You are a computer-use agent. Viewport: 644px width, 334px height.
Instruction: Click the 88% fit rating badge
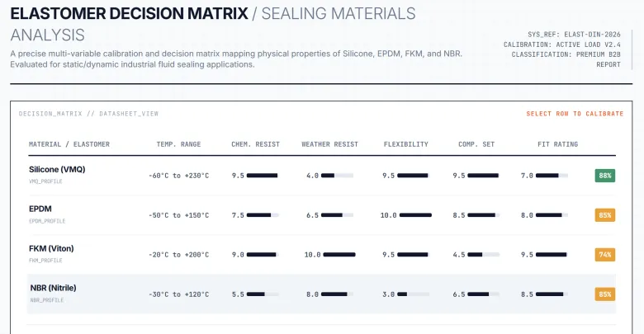pos(605,176)
